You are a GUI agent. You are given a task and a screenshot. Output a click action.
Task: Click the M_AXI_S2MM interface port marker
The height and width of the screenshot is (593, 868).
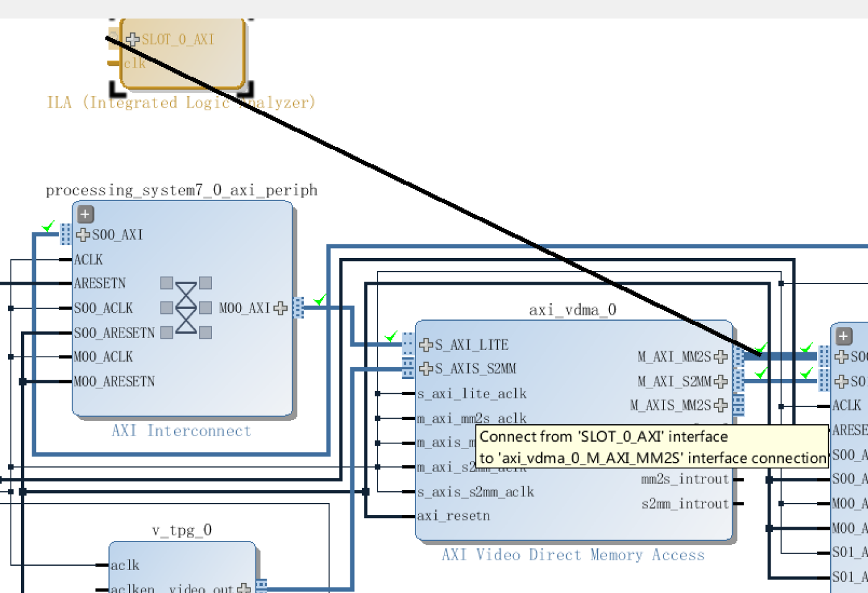click(x=738, y=381)
